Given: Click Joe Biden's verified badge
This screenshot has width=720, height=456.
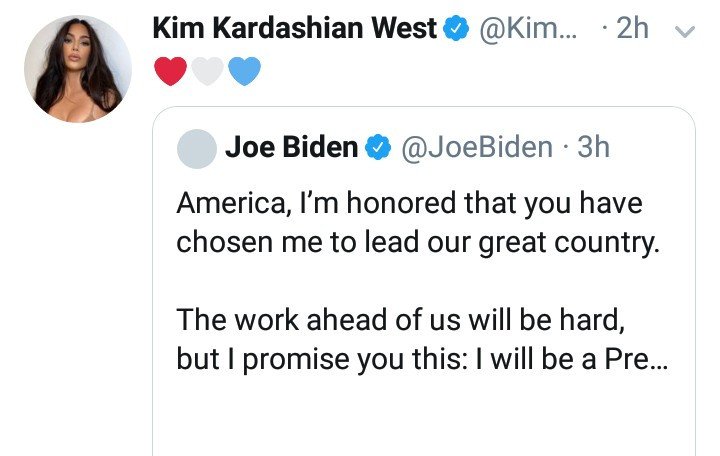Looking at the screenshot, I should pyautogui.click(x=377, y=147).
